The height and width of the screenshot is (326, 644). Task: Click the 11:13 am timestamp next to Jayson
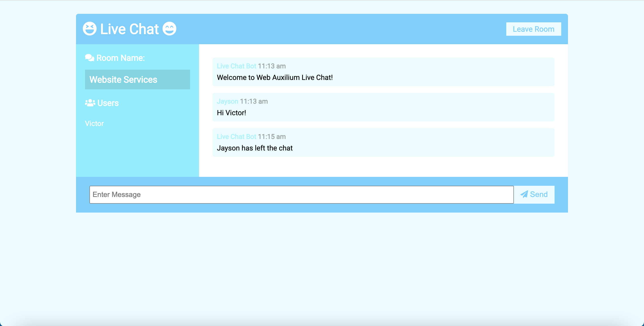[254, 101]
